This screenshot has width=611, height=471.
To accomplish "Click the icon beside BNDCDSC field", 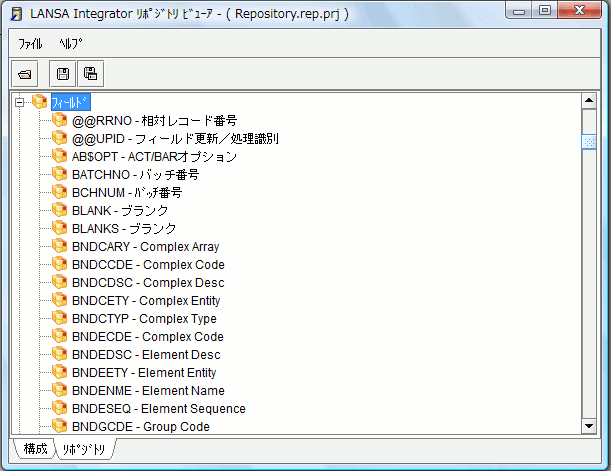I will [x=59, y=282].
